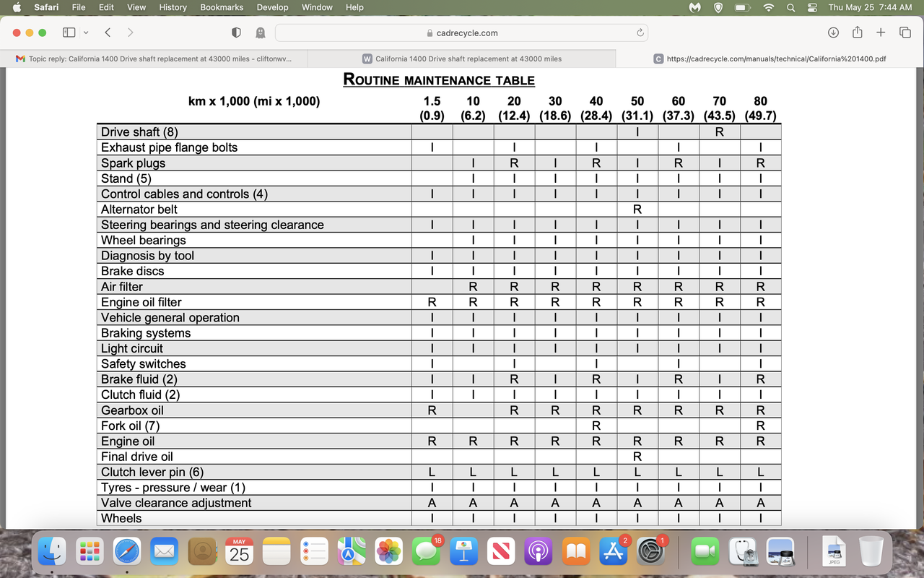Click the cadrecycle.com address bar
This screenshot has width=924, height=578.
pyautogui.click(x=461, y=33)
